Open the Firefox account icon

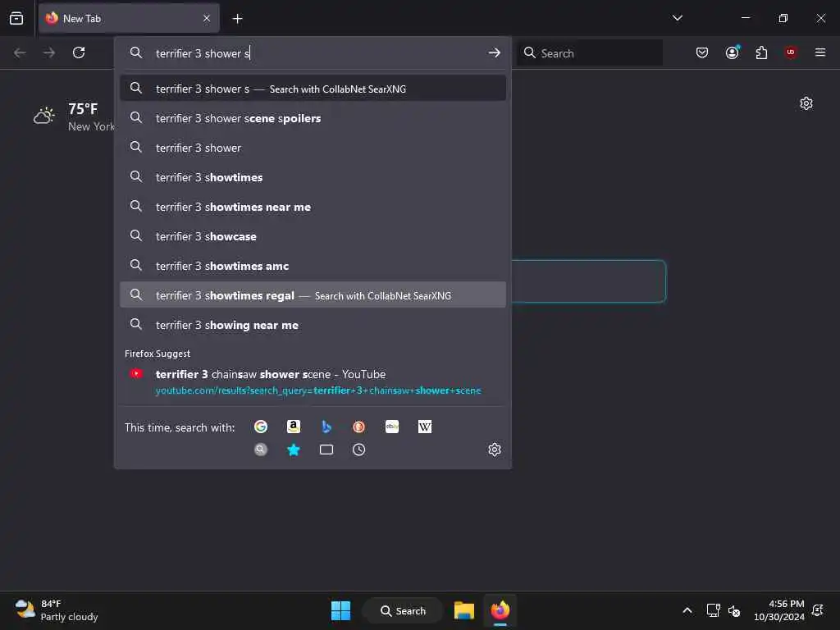pyautogui.click(x=733, y=52)
